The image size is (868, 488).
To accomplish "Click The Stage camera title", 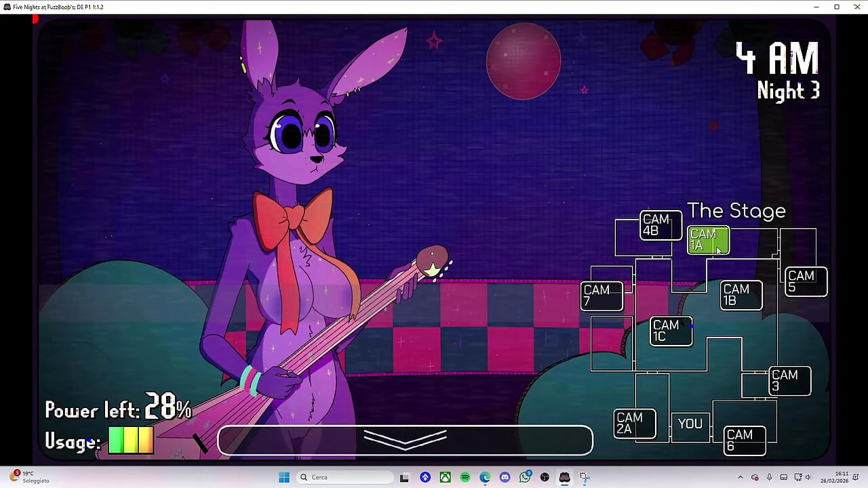I will (x=736, y=211).
